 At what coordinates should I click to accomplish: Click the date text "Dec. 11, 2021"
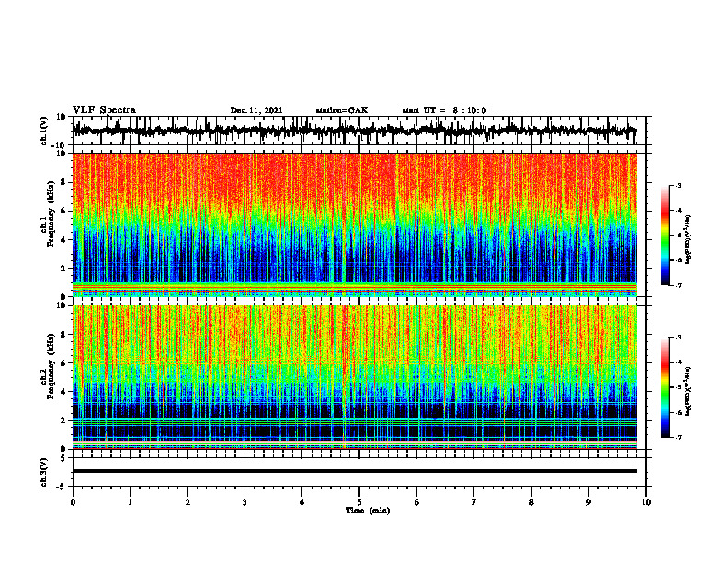[x=256, y=110]
